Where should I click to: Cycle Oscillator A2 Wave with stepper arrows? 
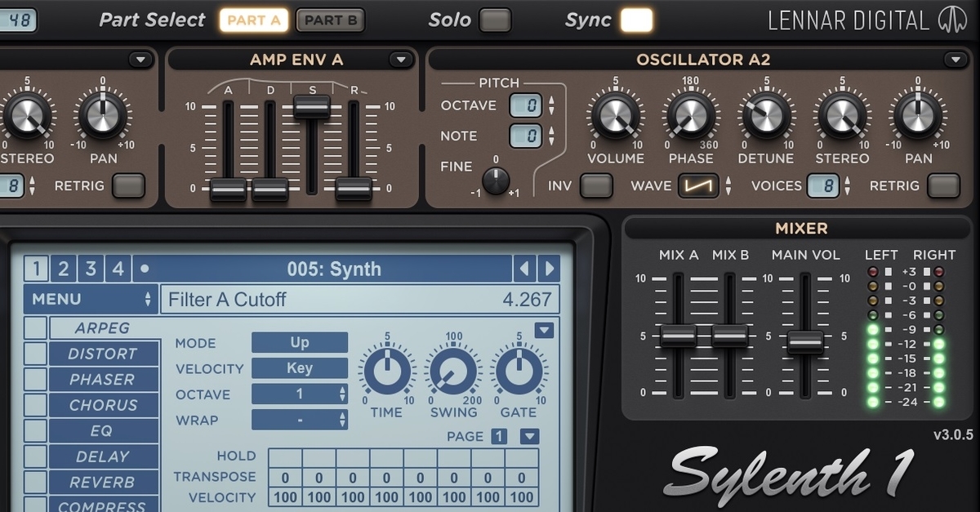[727, 186]
